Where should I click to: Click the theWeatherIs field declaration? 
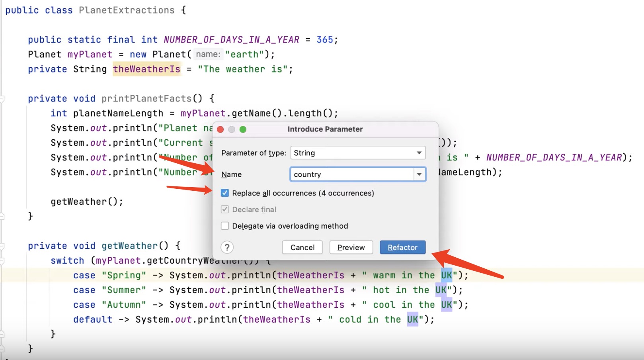(x=146, y=69)
